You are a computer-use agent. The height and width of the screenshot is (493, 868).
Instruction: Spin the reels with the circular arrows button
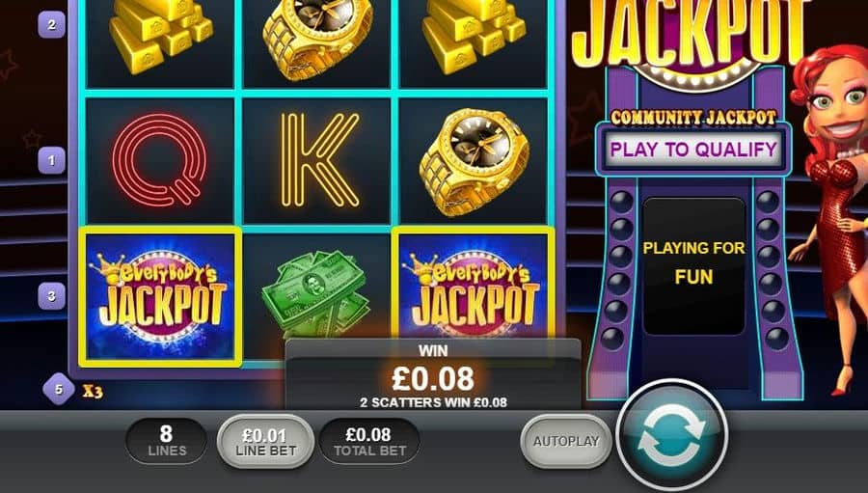[671, 436]
